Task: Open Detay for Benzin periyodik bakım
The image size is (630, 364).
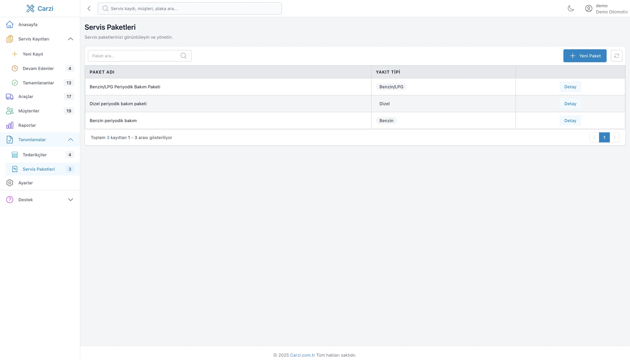Action: (570, 121)
